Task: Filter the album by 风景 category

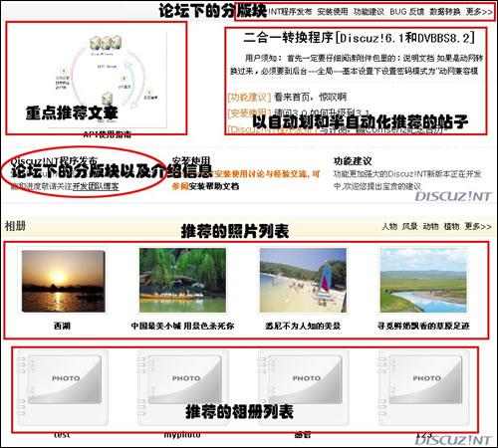Action: (x=409, y=226)
